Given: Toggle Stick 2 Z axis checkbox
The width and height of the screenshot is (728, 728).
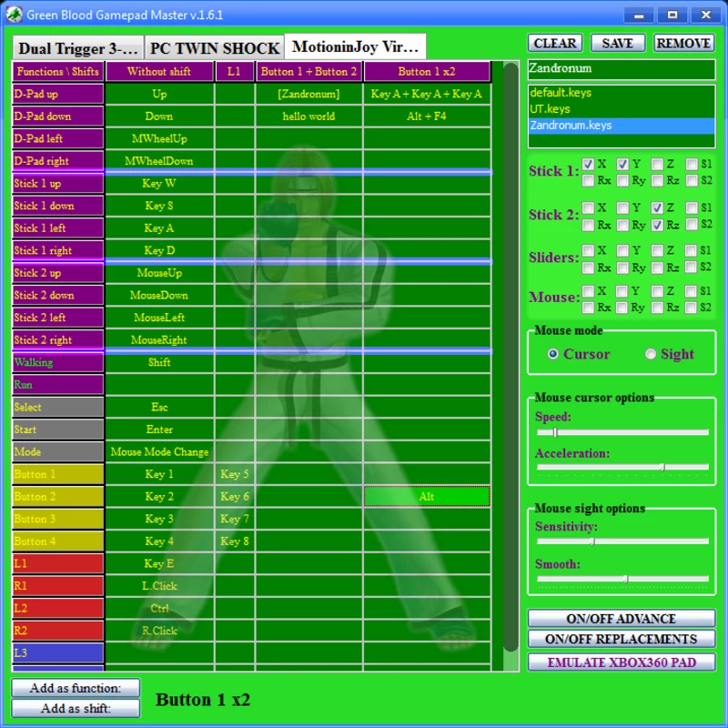Looking at the screenshot, I should [x=657, y=207].
